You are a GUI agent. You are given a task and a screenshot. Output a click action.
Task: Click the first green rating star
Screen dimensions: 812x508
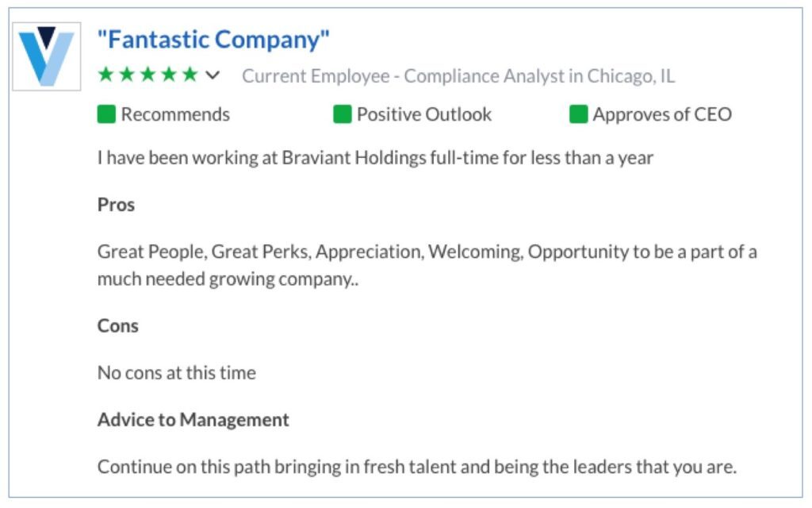106,75
